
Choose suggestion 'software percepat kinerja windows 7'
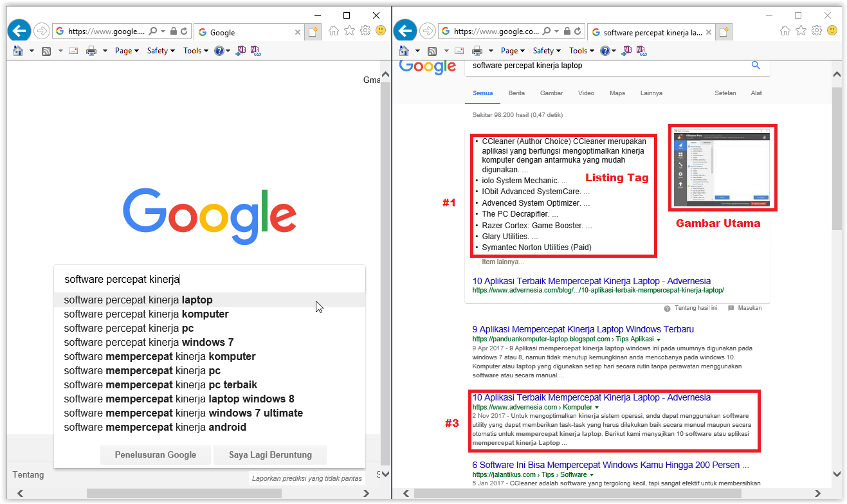pyautogui.click(x=210, y=343)
